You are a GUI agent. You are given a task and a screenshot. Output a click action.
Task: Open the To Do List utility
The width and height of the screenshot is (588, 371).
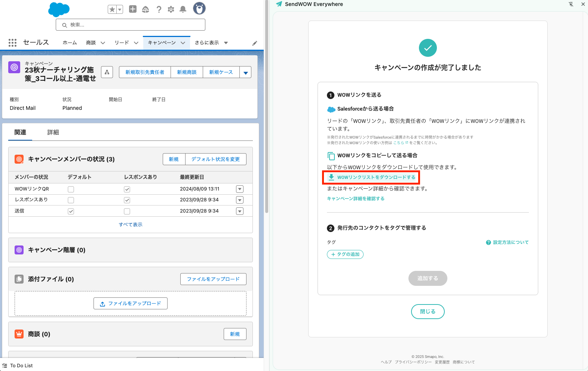pos(18,365)
